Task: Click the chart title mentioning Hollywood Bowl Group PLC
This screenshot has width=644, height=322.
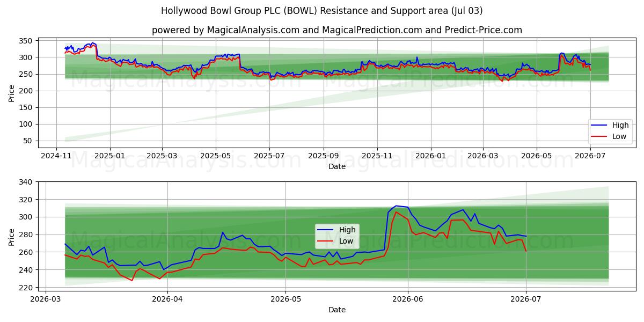Action: coord(321,11)
